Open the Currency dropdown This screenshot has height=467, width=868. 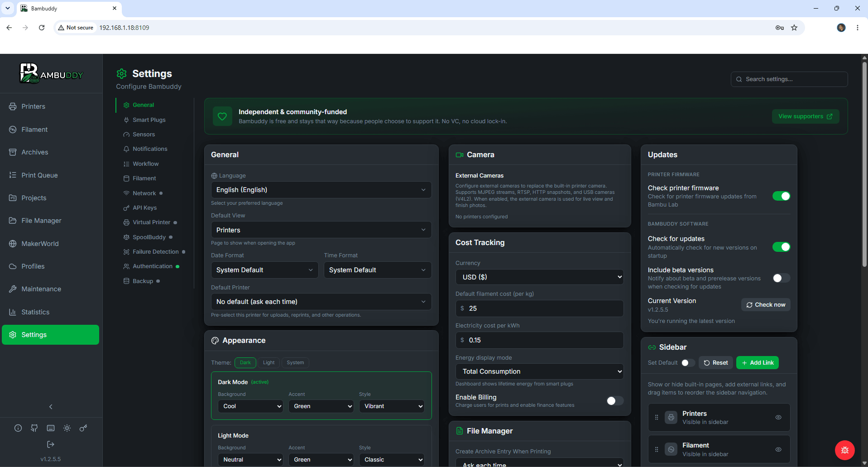(x=539, y=277)
